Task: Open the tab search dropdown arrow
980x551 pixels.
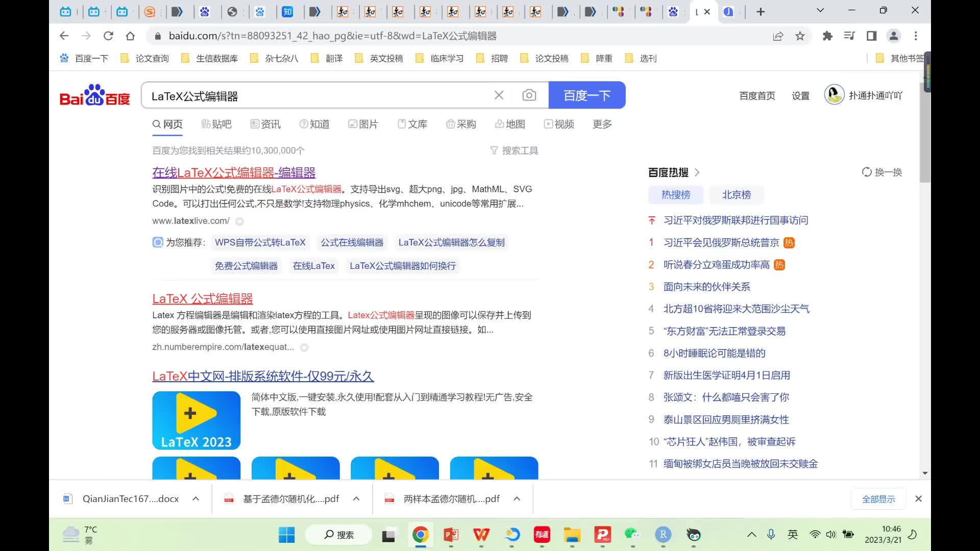Action: tap(820, 10)
